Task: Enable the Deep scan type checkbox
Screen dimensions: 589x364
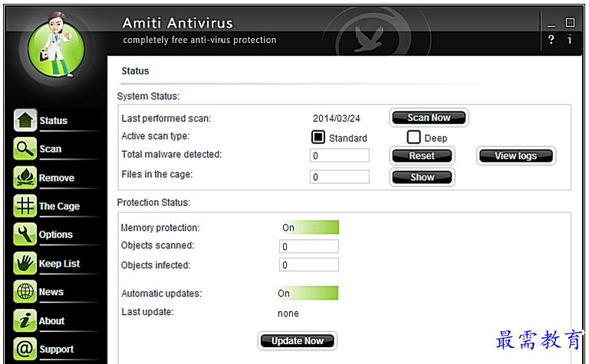Action: pyautogui.click(x=413, y=137)
